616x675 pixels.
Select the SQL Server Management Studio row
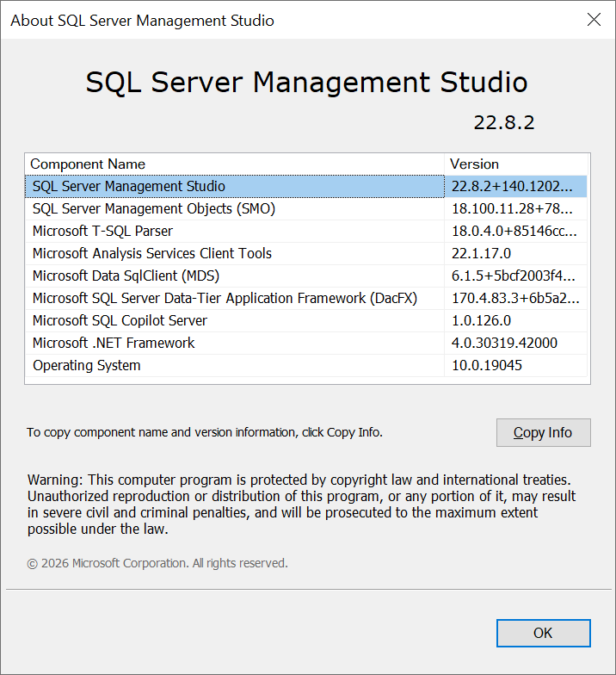tap(306, 186)
